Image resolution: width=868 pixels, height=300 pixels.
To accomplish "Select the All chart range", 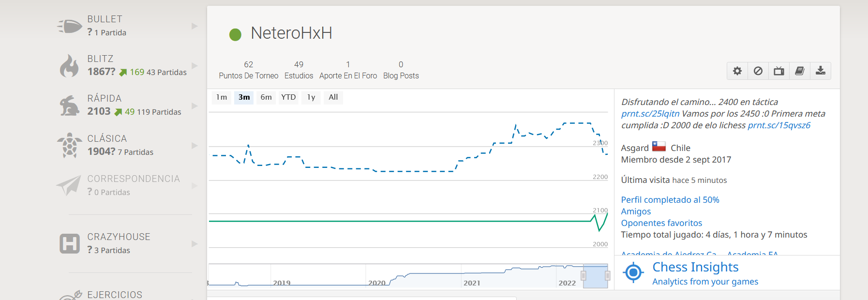I will [333, 97].
